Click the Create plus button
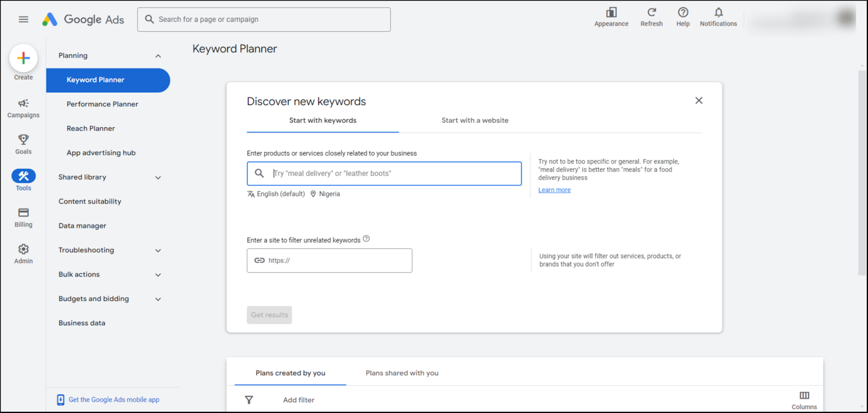Viewport: 868px width, 413px height. (x=23, y=58)
